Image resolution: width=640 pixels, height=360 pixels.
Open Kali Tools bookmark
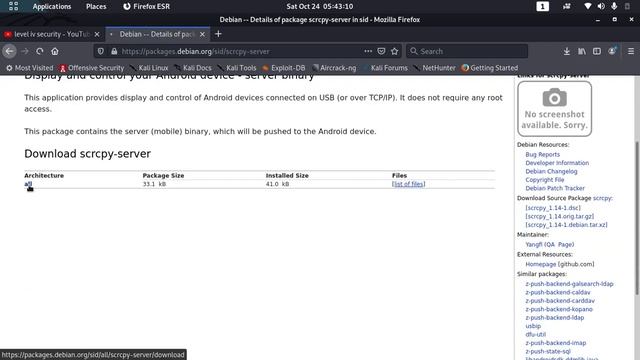coord(237,68)
